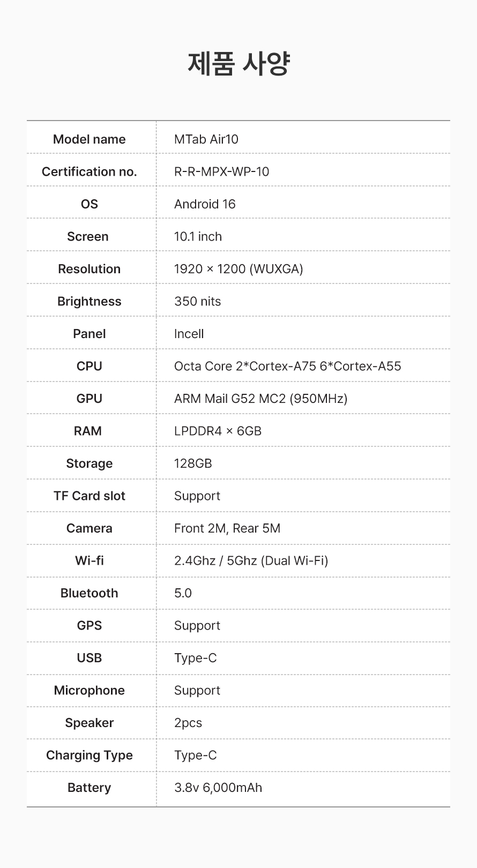Select the LPDDR4 × 6GB RAM value
Screen dimensions: 477x868
click(x=218, y=431)
